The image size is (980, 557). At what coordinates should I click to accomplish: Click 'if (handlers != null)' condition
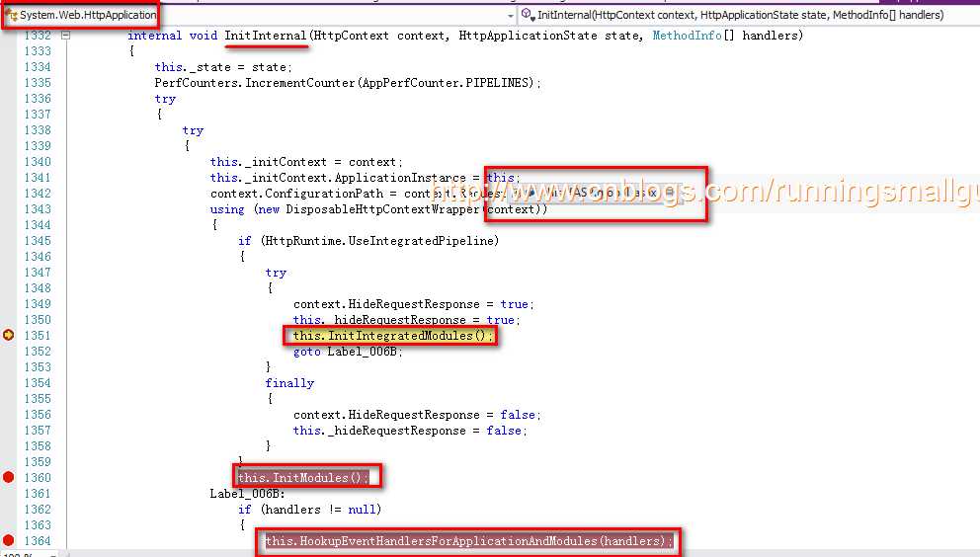tap(309, 510)
